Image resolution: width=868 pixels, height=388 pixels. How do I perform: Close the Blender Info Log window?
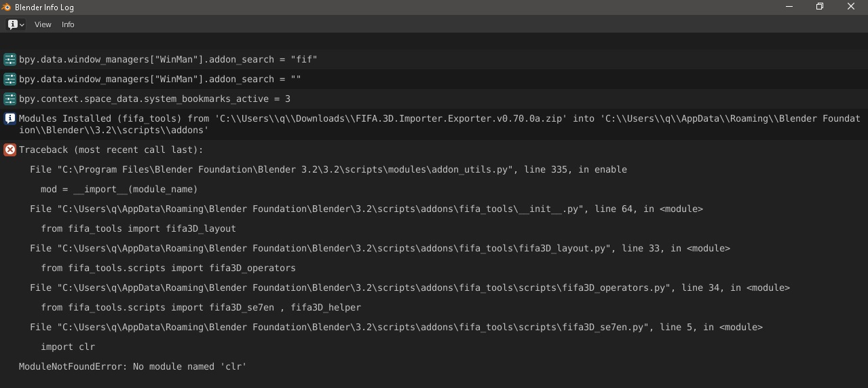(851, 7)
